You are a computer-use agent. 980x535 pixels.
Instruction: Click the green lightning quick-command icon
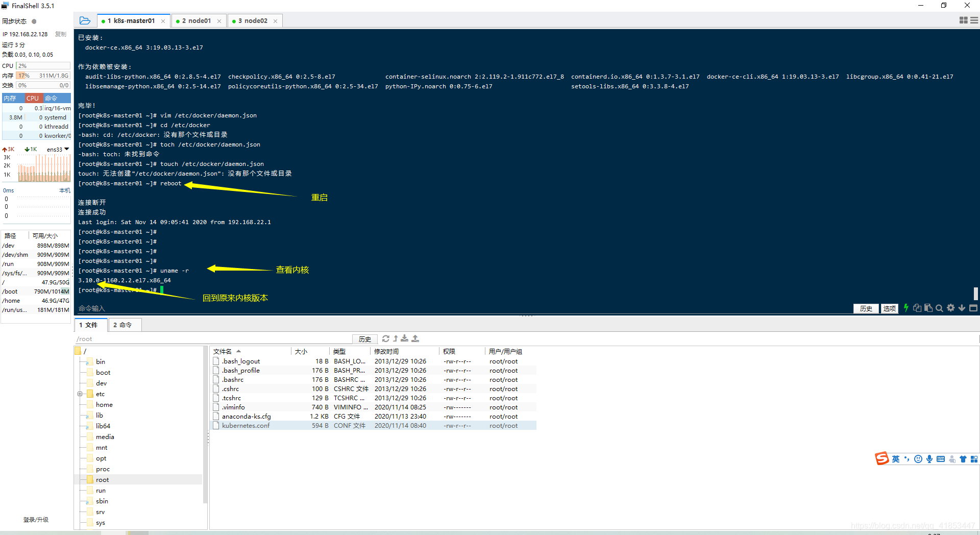906,308
